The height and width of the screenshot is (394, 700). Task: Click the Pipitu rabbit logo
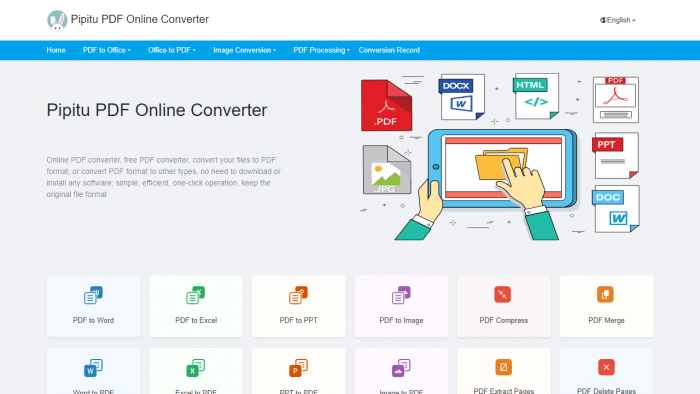[x=57, y=20]
